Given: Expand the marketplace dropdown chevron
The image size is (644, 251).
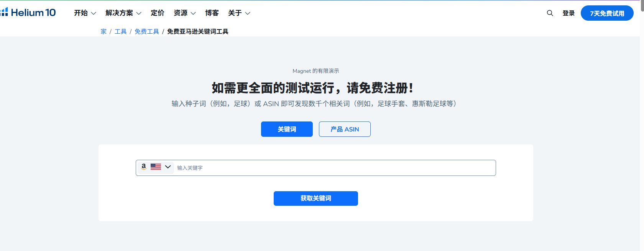Looking at the screenshot, I should point(168,167).
